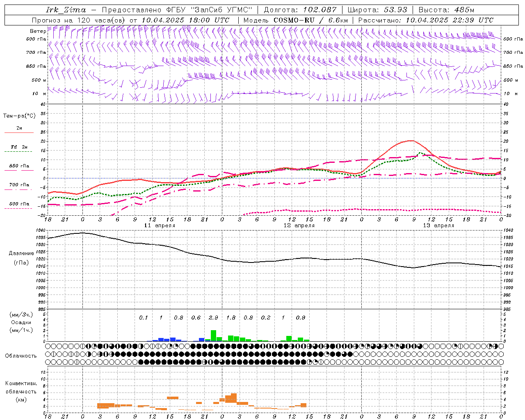
Task: Click "985" on the right pressure axis
Action: coord(508,309)
